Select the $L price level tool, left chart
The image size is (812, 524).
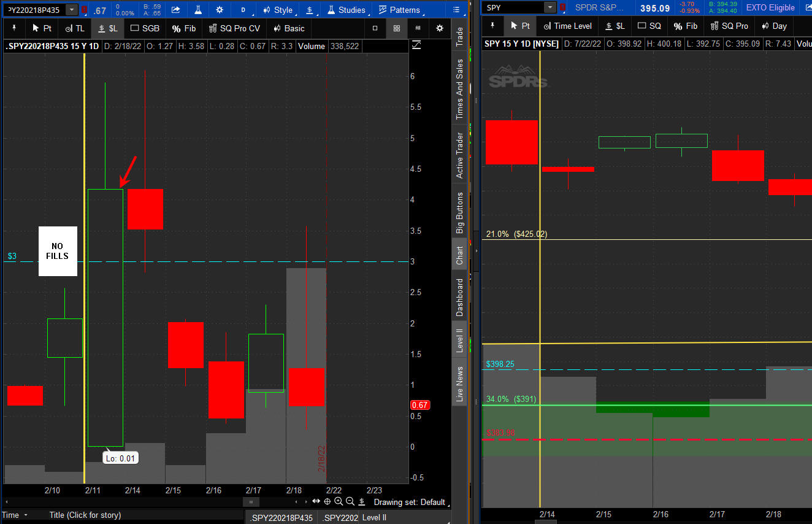click(108, 28)
